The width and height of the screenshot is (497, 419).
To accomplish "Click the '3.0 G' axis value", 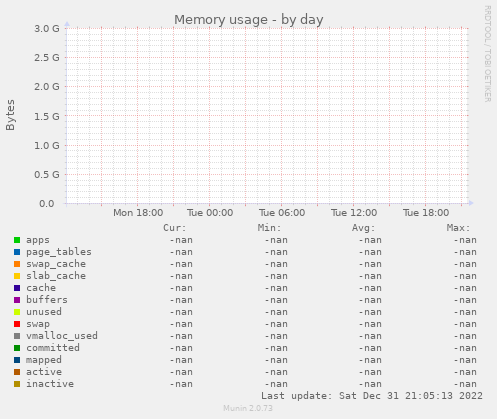I will (x=47, y=29).
